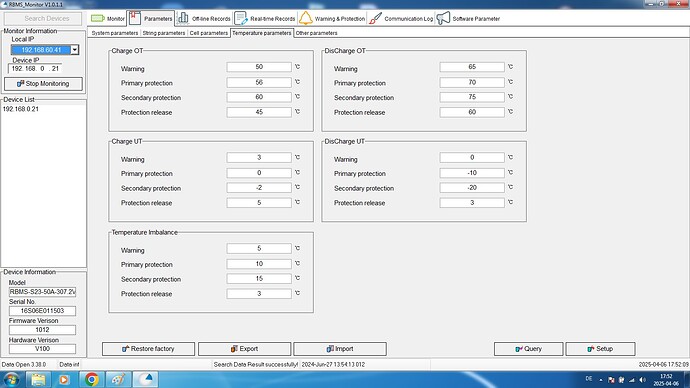
Task: Click the Hardware Version field V100
Action: point(42,349)
